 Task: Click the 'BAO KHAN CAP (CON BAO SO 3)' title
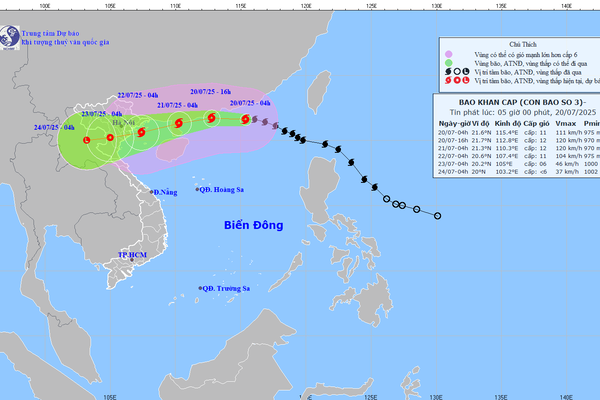coord(522,102)
